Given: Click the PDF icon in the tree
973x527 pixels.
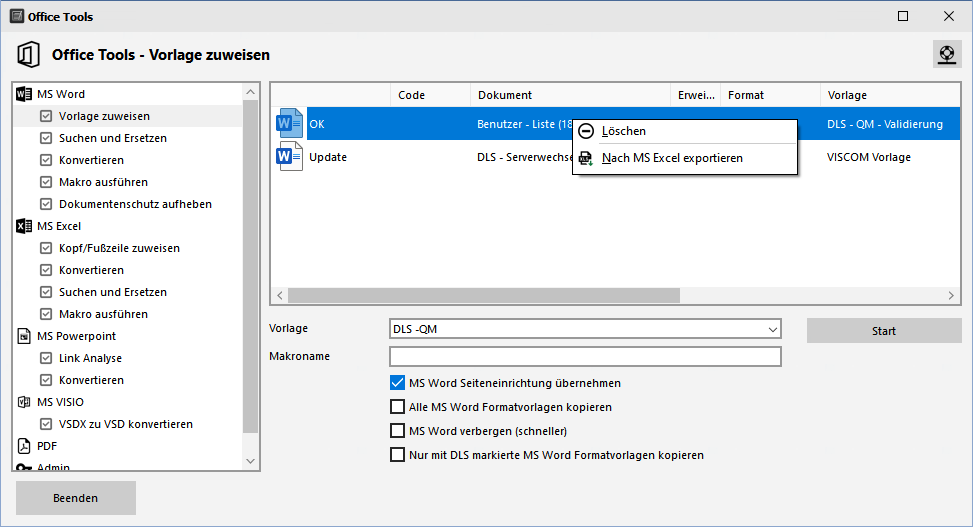Looking at the screenshot, I should tap(24, 446).
